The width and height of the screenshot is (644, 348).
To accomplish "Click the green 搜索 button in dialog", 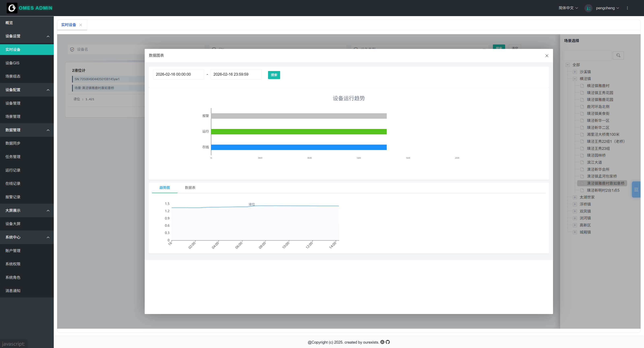I will click(x=274, y=75).
